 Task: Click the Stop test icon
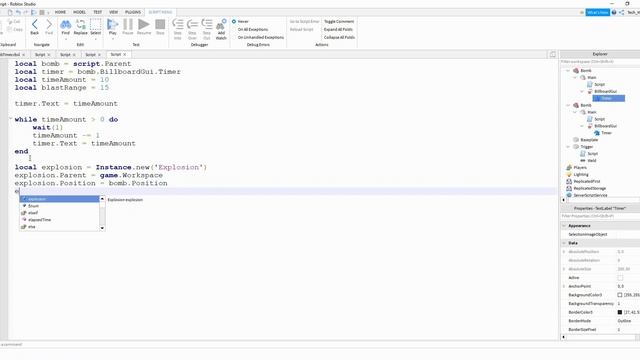click(x=160, y=24)
